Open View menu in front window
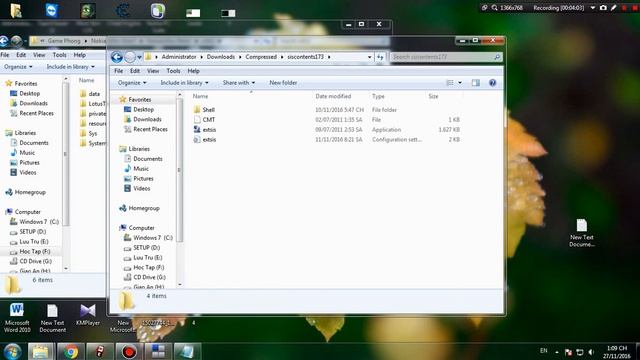 pos(153,71)
